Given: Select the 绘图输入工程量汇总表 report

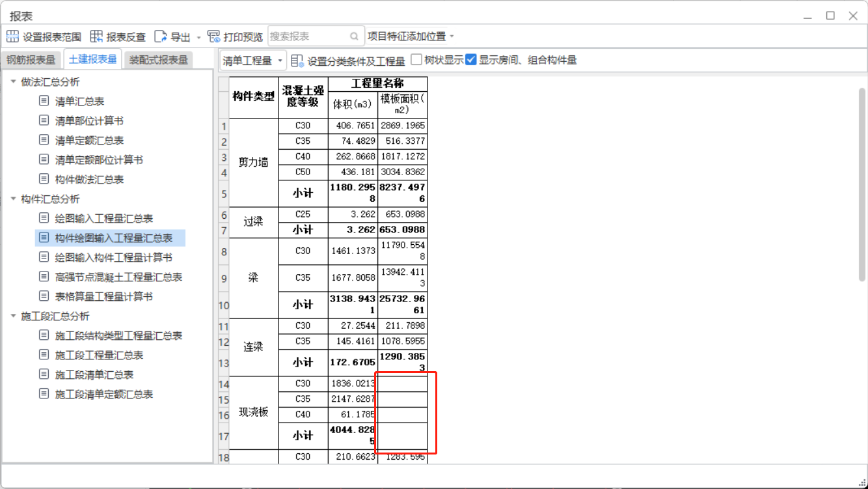Looking at the screenshot, I should 104,218.
